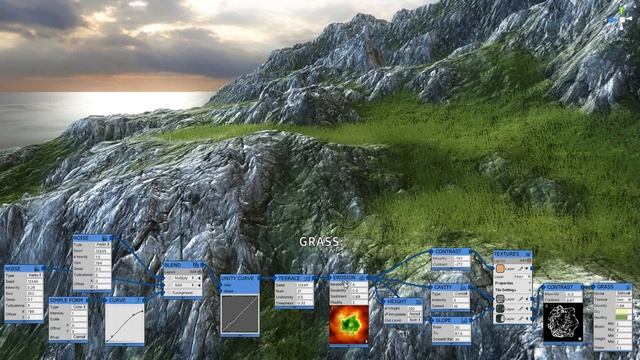Click the Terrace Seed input field
The image size is (640, 360).
coord(305,285)
